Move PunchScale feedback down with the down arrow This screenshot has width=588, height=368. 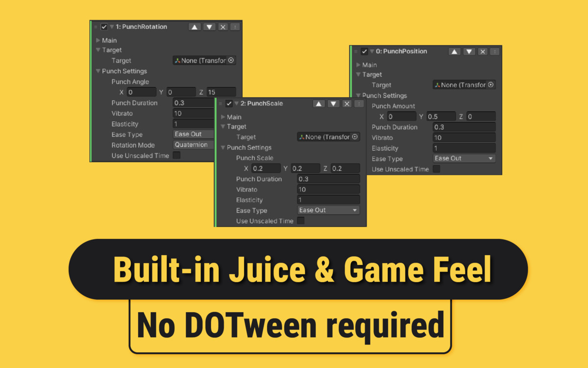click(334, 104)
